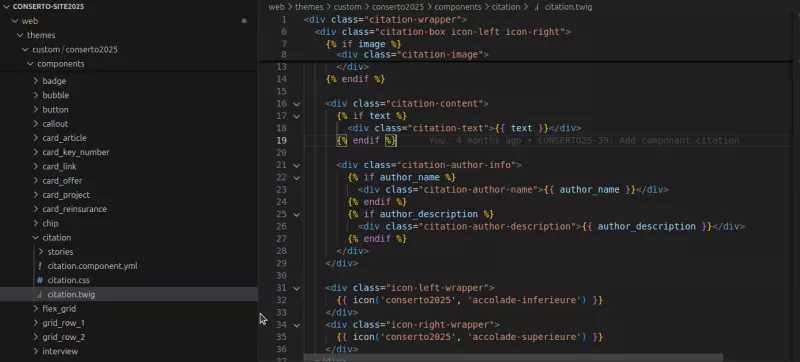Collapse the components folder
The width and height of the screenshot is (800, 362).
click(x=31, y=64)
